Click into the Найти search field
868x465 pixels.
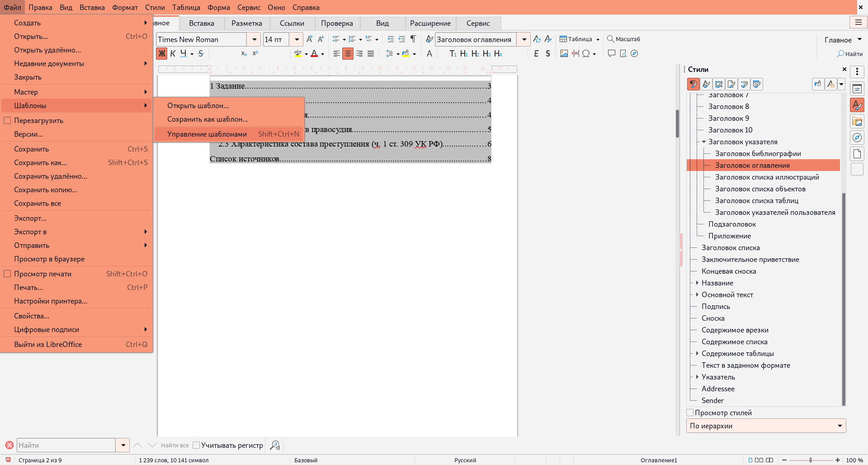click(x=66, y=445)
